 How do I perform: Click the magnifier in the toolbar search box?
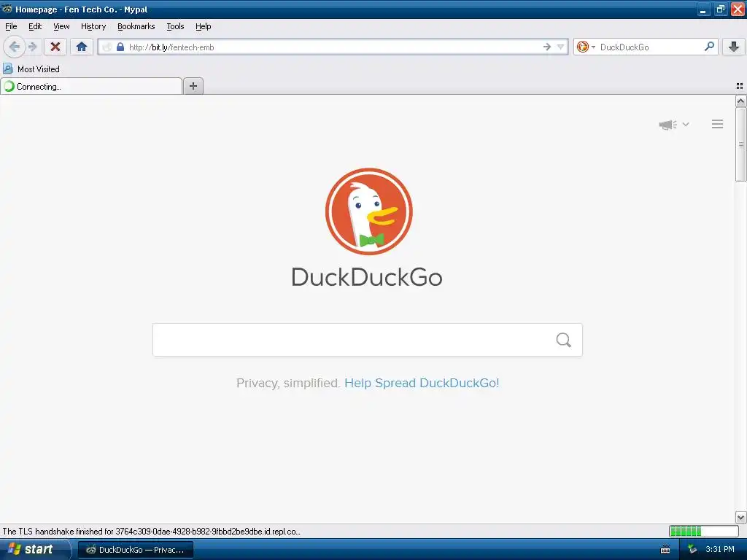click(709, 46)
